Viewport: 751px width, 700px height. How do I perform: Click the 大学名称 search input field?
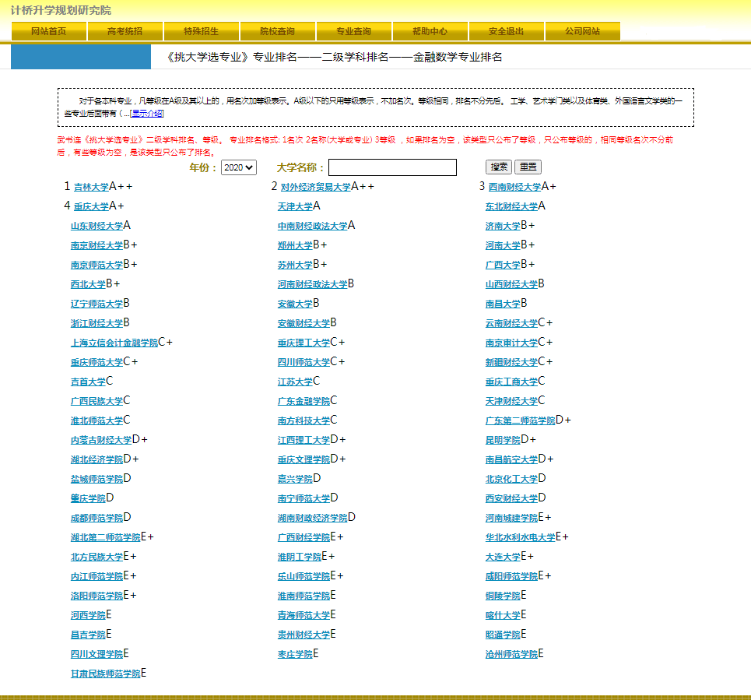point(392,167)
